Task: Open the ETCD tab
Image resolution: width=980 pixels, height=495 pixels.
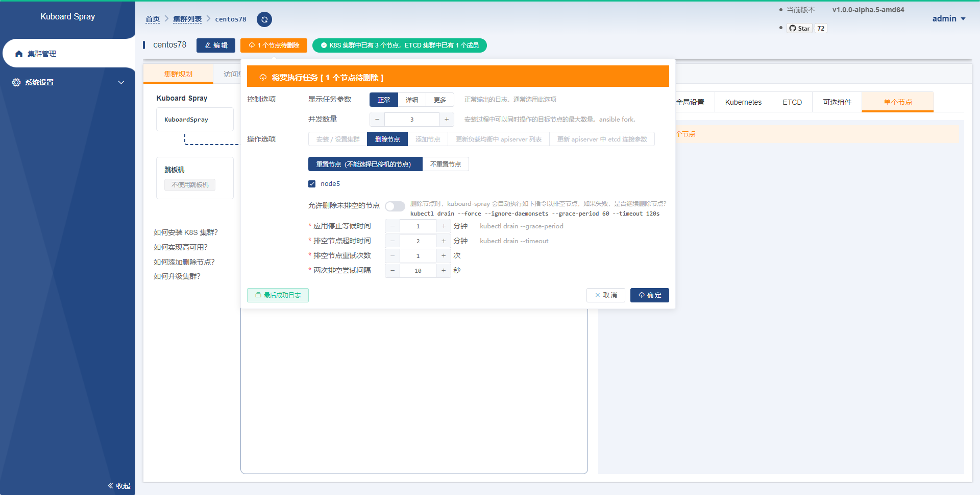Action: tap(792, 102)
